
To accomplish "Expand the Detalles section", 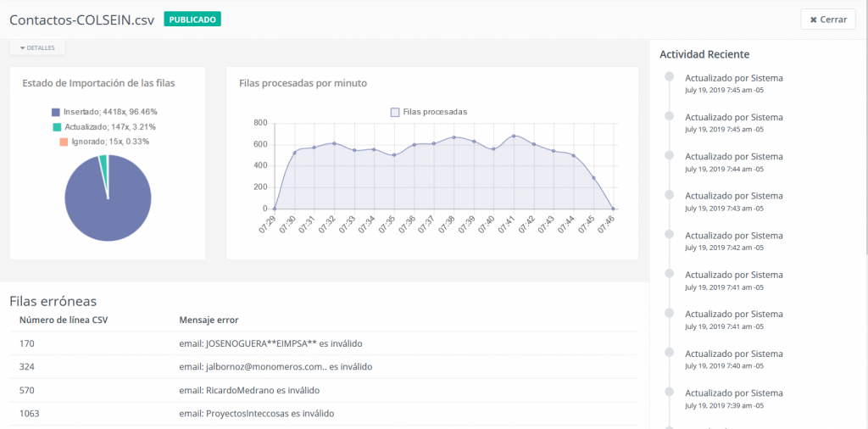I will pos(37,48).
